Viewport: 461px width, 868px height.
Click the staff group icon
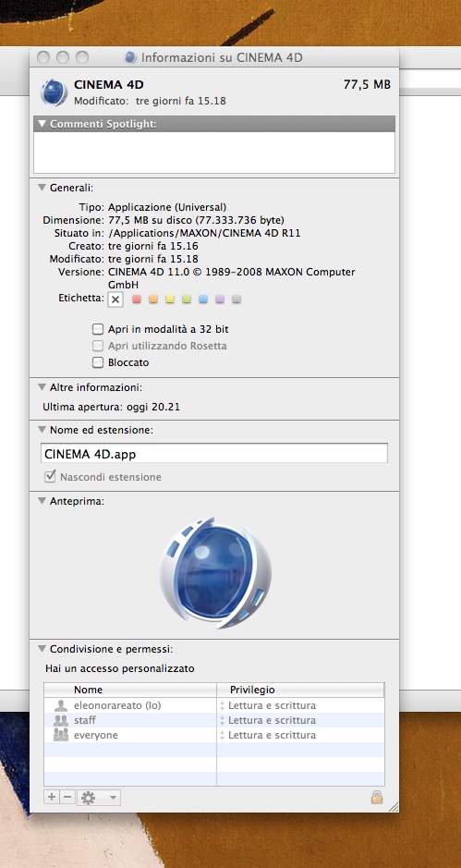tap(60, 720)
